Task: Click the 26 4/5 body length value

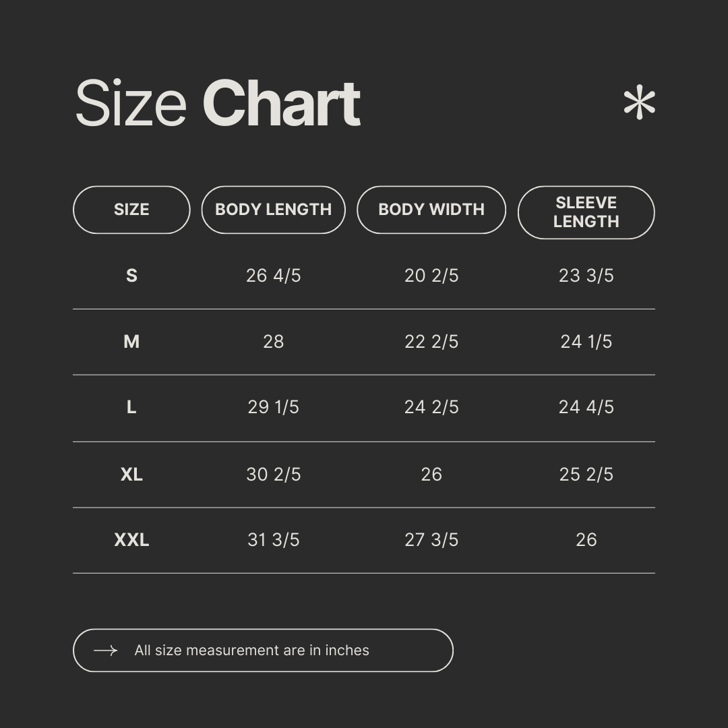Action: coord(273,276)
